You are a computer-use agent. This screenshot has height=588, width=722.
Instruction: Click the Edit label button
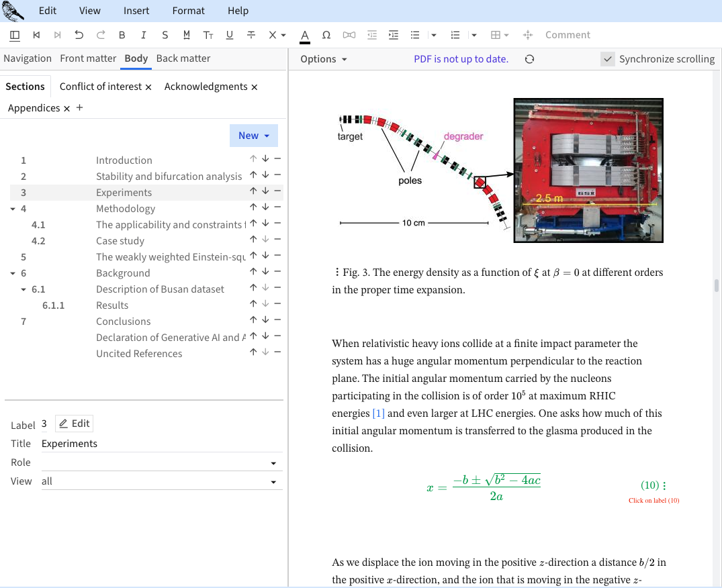[74, 424]
